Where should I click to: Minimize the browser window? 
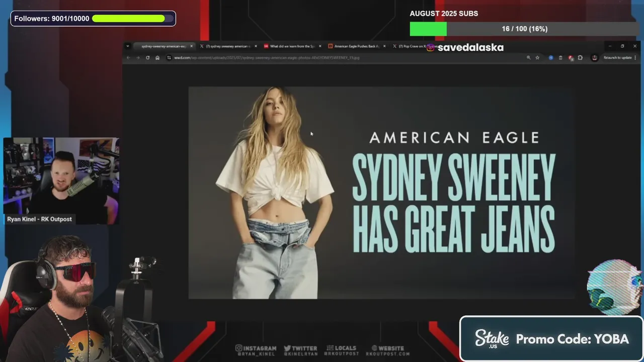[610, 46]
